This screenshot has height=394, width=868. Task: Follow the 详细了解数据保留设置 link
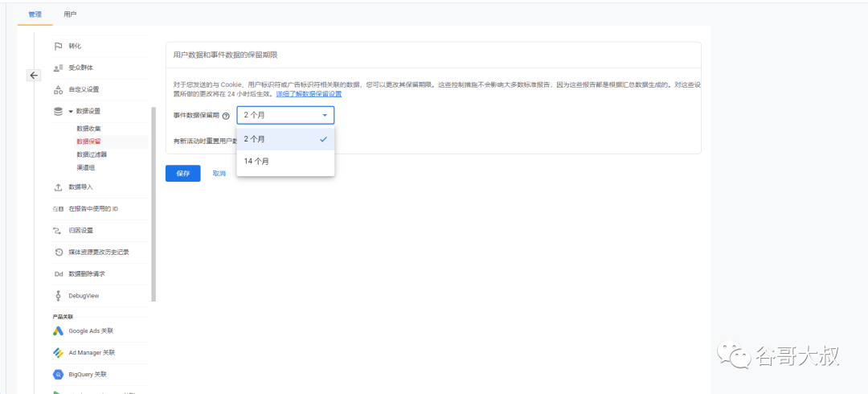[x=309, y=93]
